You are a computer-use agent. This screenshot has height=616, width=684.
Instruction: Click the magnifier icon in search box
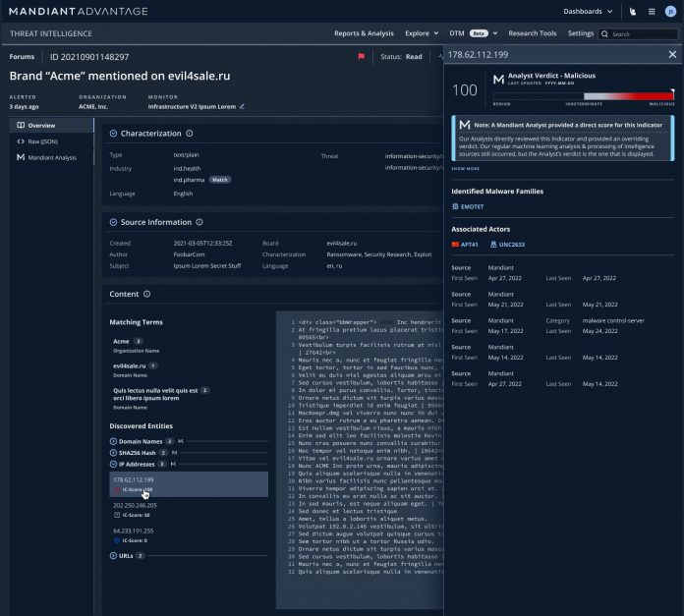click(604, 34)
